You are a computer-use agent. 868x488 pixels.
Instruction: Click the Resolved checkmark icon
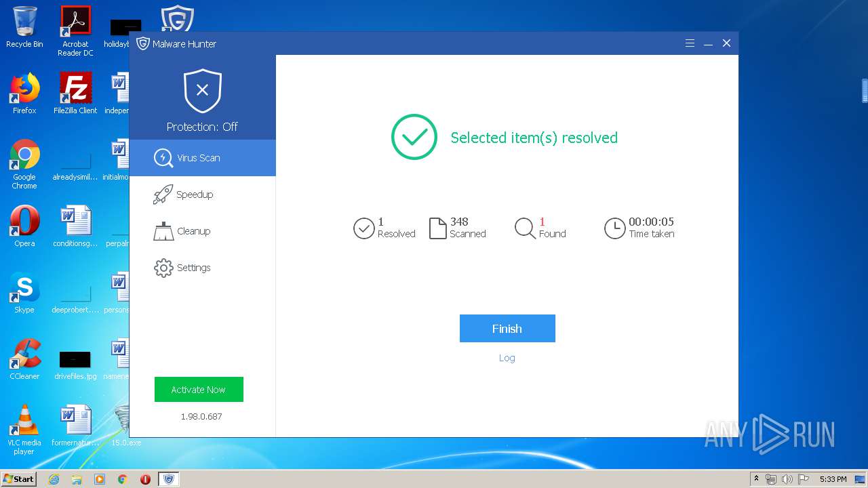click(364, 228)
